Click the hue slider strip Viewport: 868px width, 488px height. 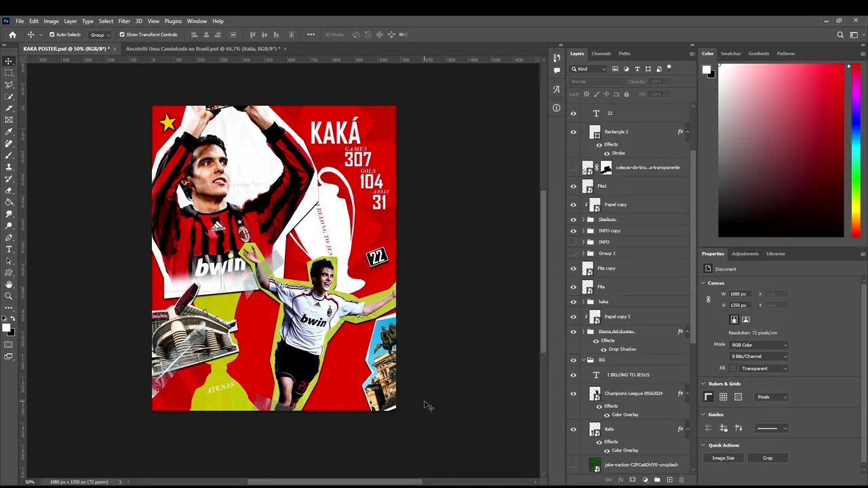[x=856, y=150]
